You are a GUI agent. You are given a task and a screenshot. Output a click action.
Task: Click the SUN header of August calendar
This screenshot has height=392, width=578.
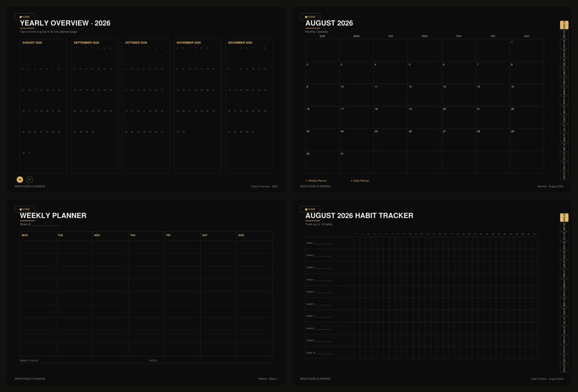point(322,36)
